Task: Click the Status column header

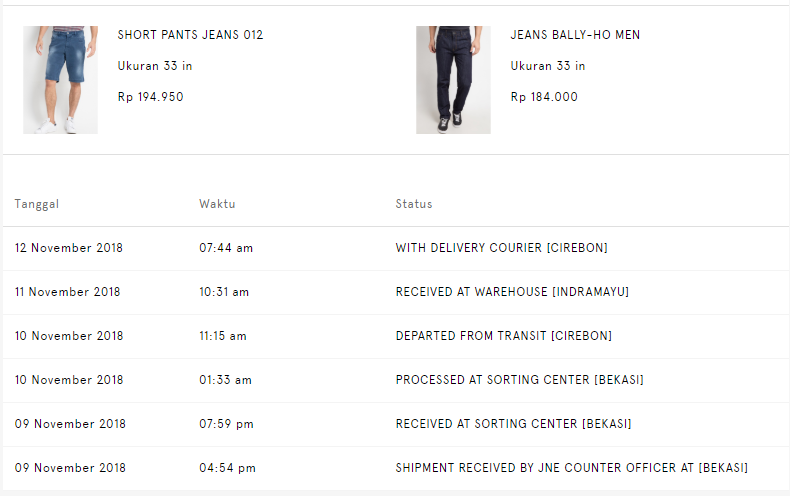Action: point(414,204)
